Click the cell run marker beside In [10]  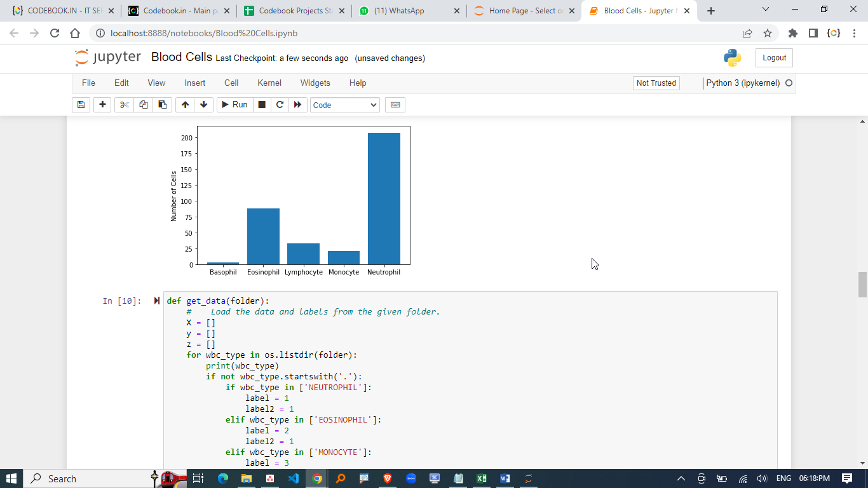point(156,301)
